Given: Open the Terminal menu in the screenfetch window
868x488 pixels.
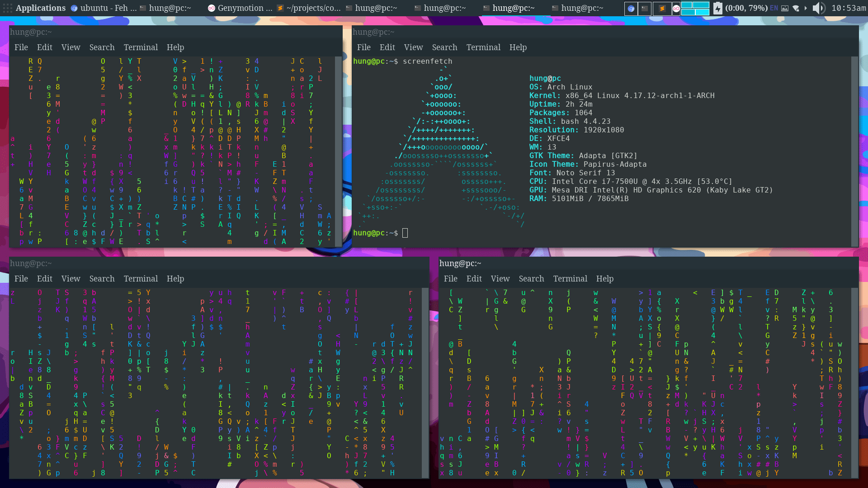Looking at the screenshot, I should pyautogui.click(x=483, y=47).
